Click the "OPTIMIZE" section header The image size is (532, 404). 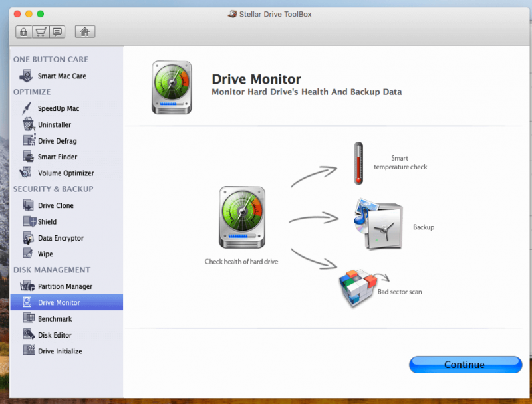[x=32, y=92]
